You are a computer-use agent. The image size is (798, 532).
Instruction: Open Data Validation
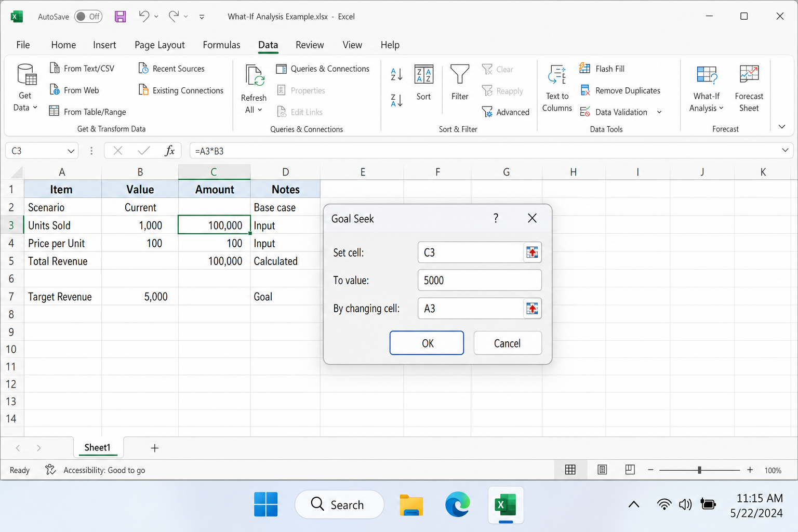[x=614, y=112]
